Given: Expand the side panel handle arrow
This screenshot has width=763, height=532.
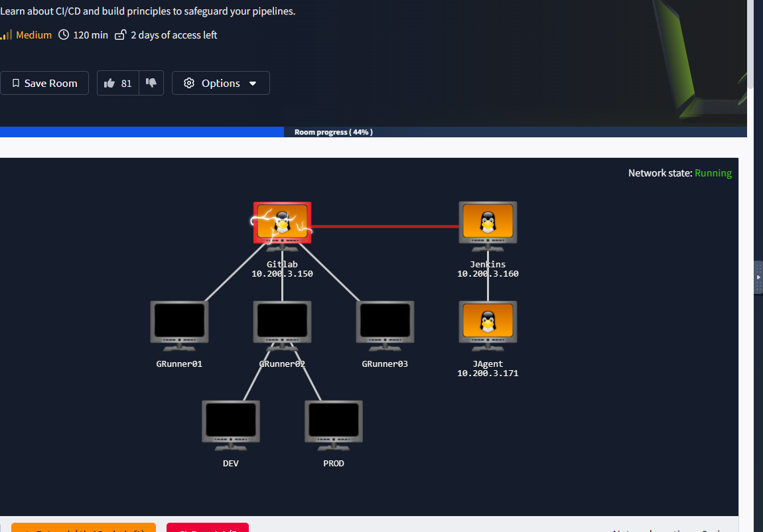Looking at the screenshot, I should 758,277.
